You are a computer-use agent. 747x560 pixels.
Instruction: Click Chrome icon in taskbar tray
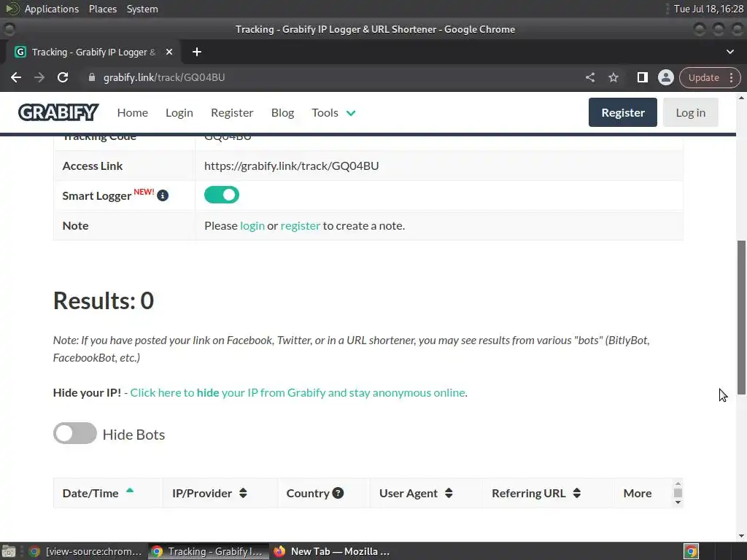tap(691, 551)
